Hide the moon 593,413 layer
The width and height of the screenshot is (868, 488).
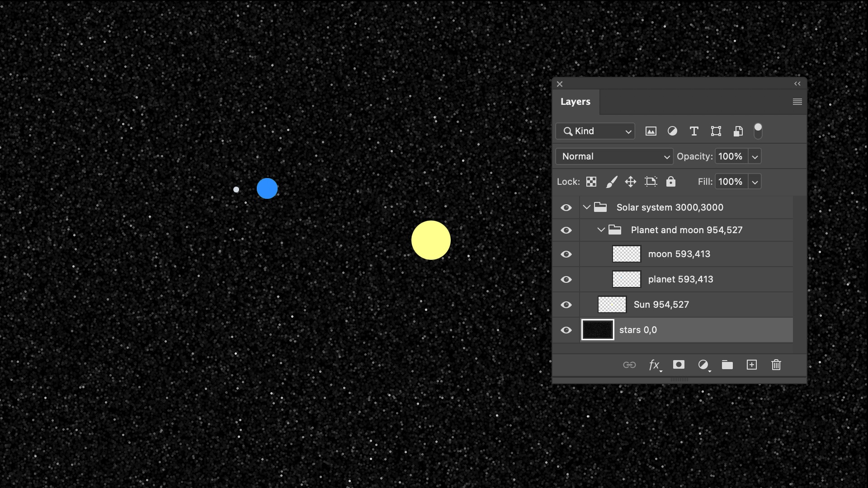coord(566,254)
